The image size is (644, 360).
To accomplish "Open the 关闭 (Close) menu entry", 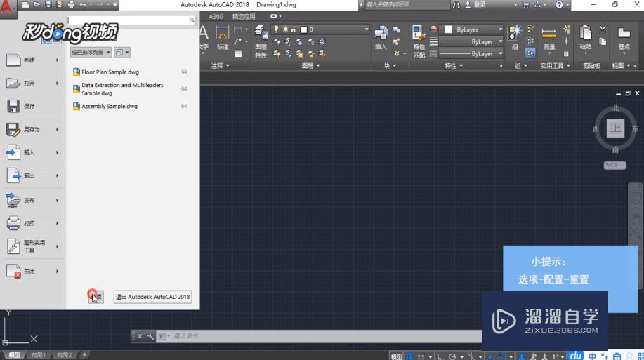I will 32,271.
